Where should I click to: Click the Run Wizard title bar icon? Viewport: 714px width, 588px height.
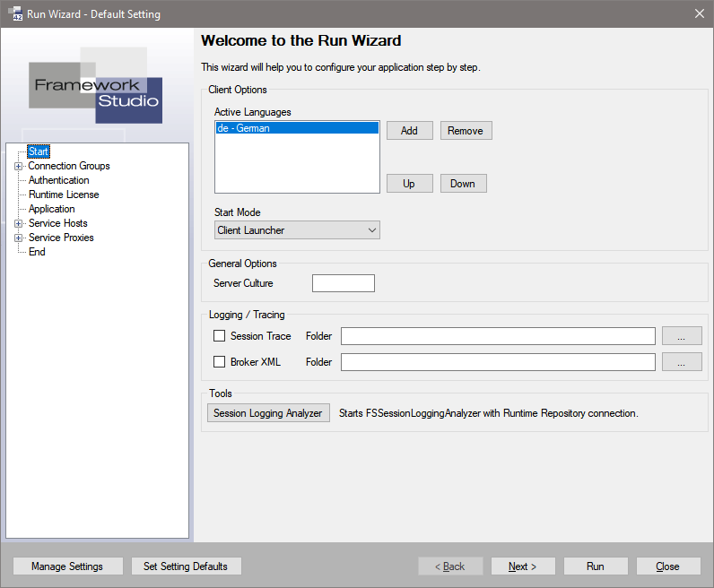tap(15, 13)
